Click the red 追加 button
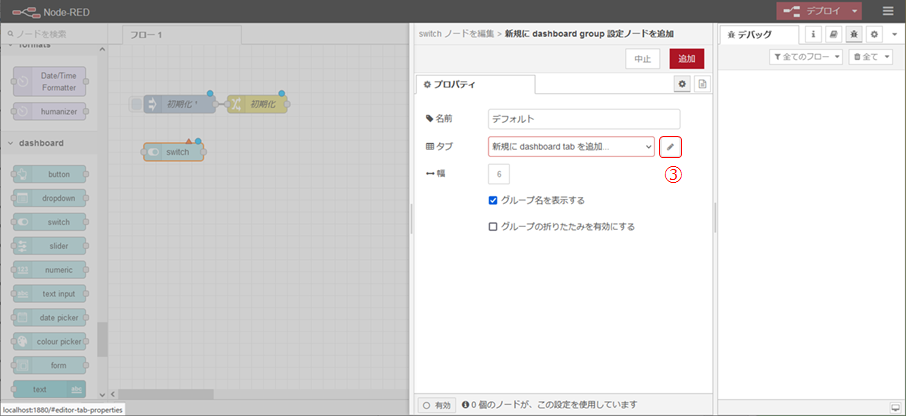906x416 pixels. 686,59
